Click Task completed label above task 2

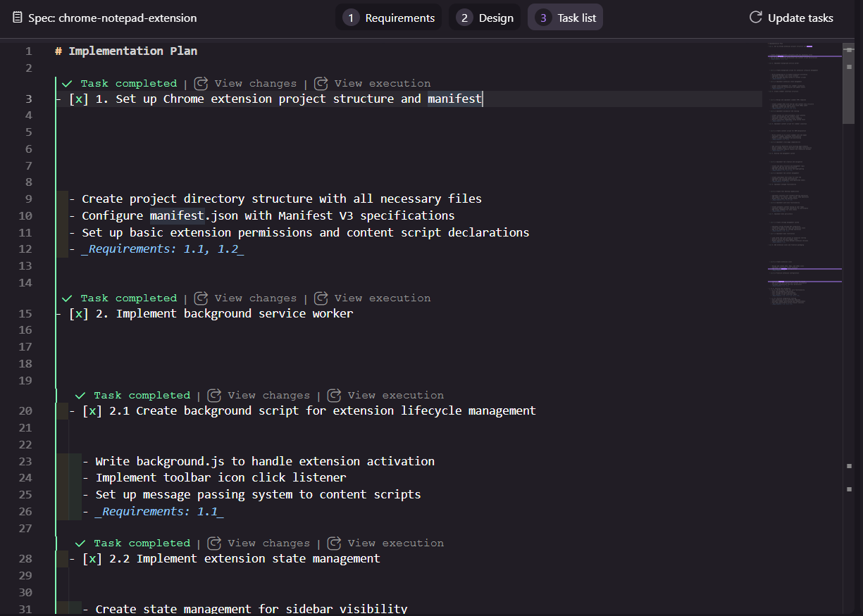pyautogui.click(x=129, y=298)
